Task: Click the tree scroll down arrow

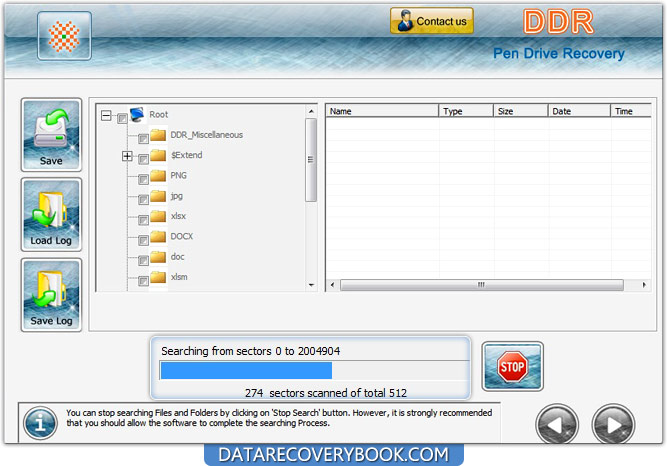Action: point(311,285)
